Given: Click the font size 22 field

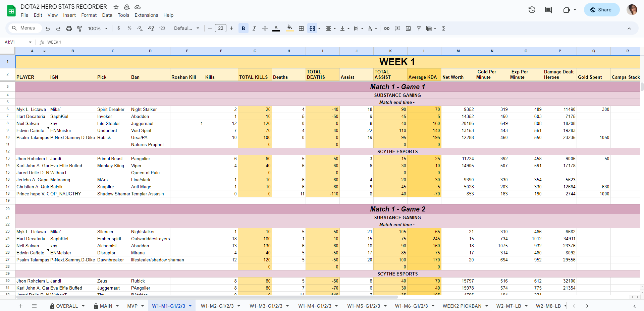Looking at the screenshot, I should 221,28.
